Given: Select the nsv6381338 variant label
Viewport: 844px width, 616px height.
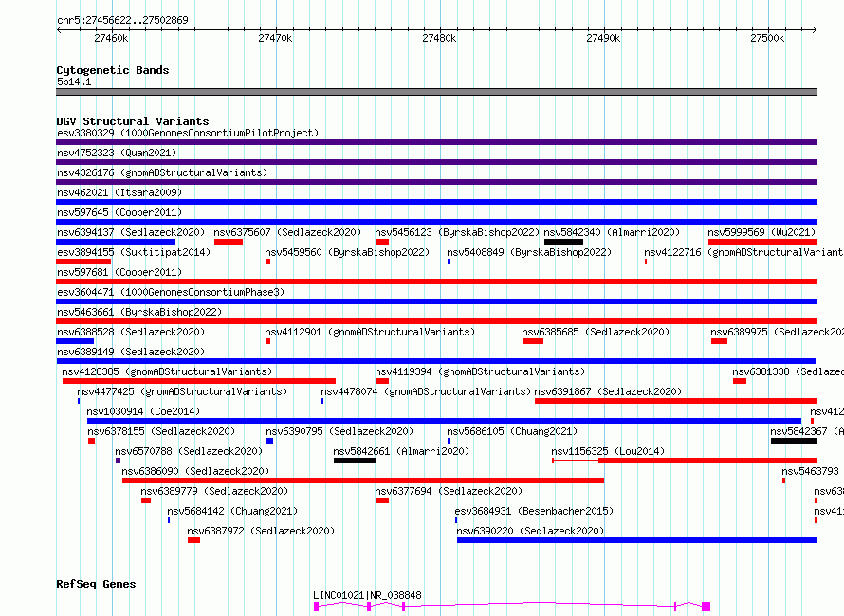Looking at the screenshot, I should (x=788, y=371).
